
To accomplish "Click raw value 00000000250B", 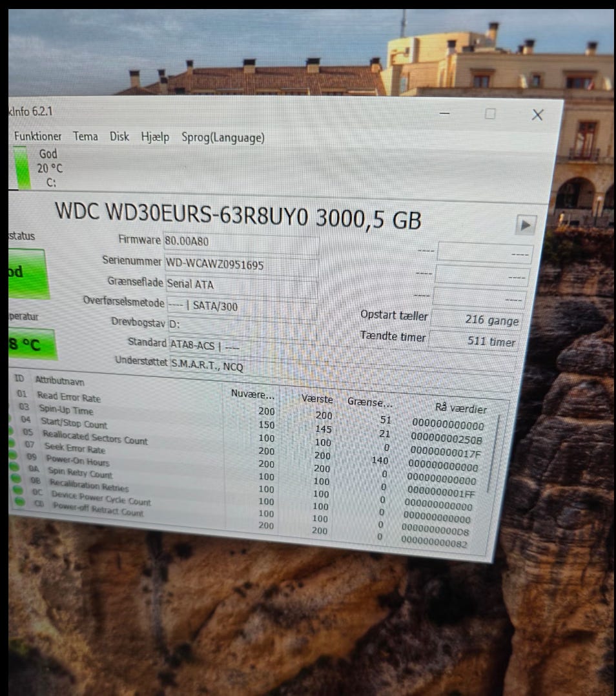I will [446, 438].
